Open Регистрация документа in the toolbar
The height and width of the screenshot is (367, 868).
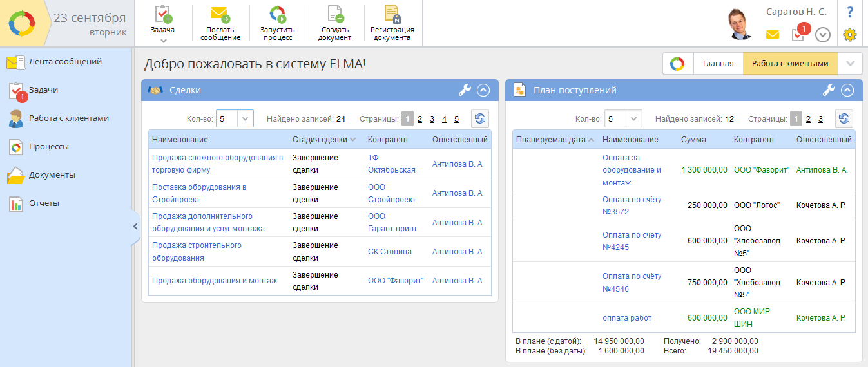392,14
